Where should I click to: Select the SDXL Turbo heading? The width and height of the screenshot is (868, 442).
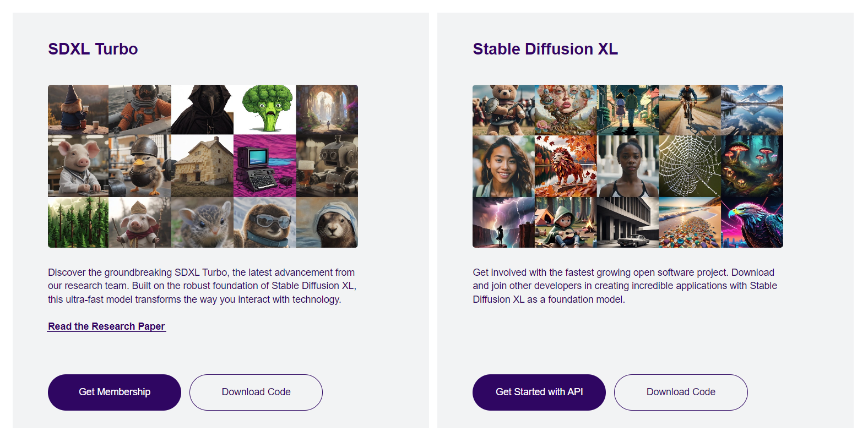coord(93,49)
